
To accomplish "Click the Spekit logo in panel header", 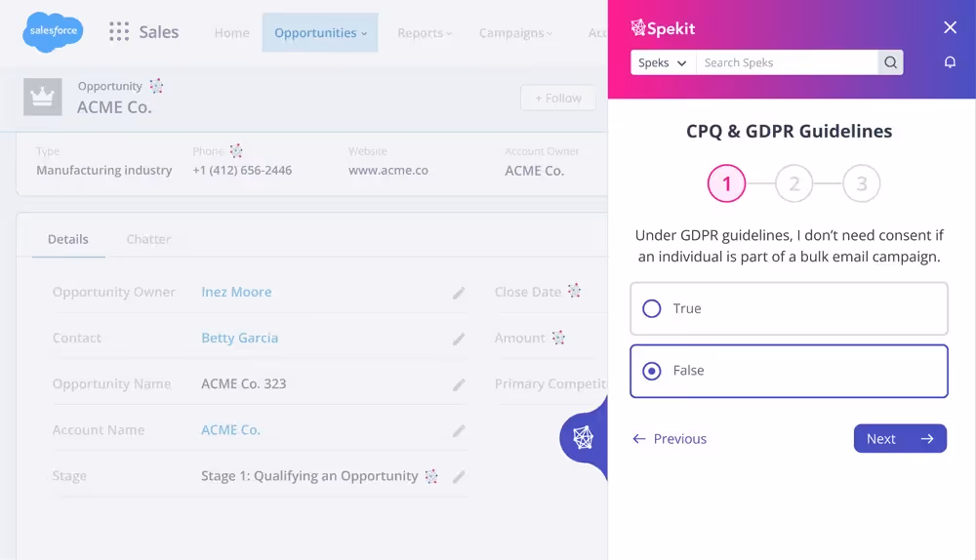I will 663,28.
